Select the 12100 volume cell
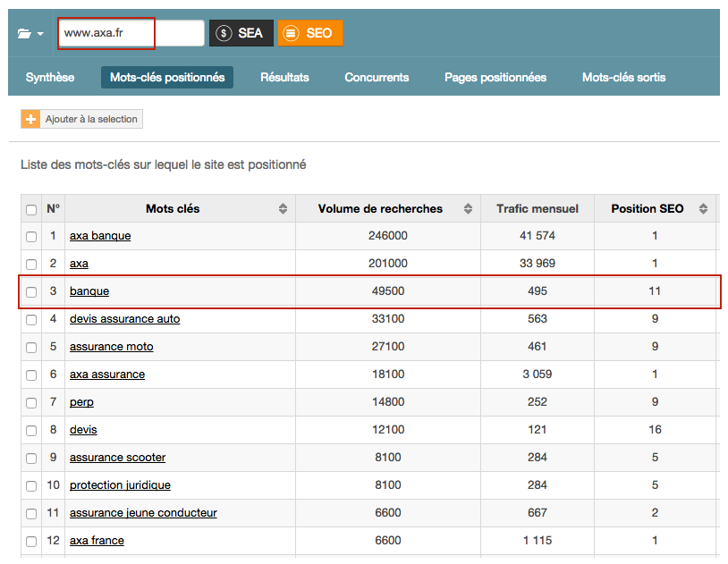Image resolution: width=728 pixels, height=564 pixels. tap(388, 429)
